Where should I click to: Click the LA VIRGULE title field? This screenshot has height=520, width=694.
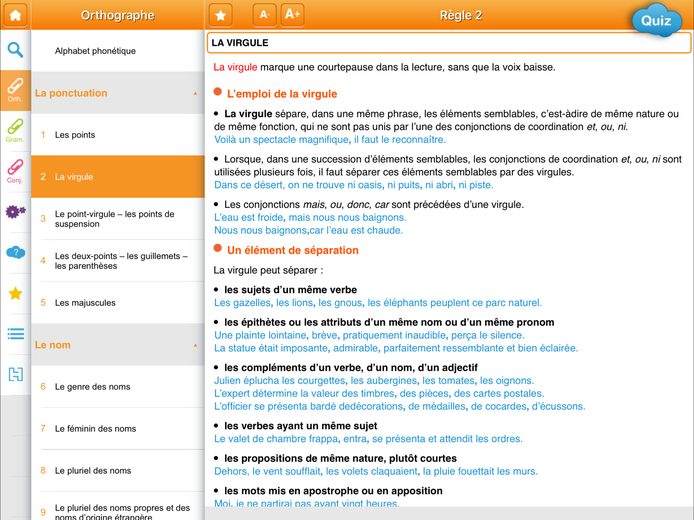(449, 42)
